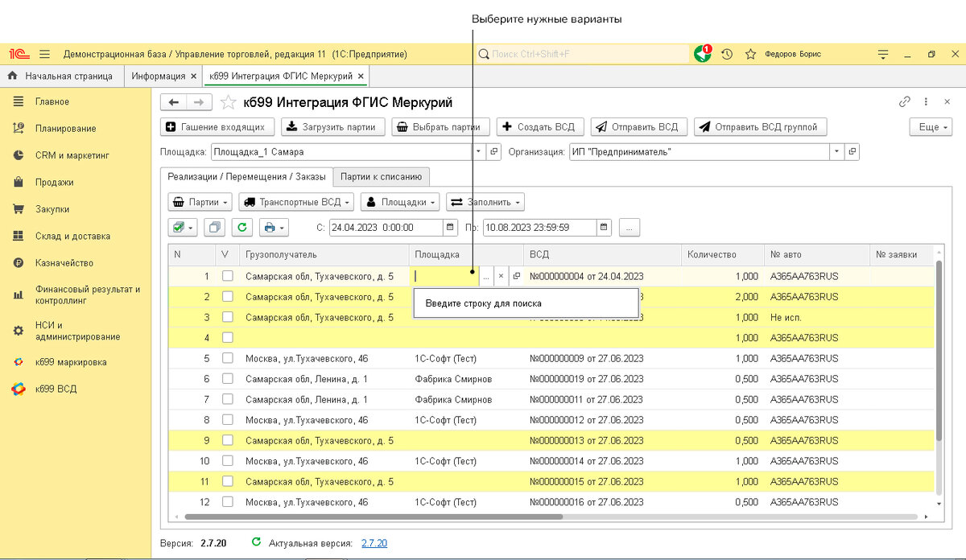Select Реализации / Перемещения / Заказы tab
The image size is (966, 560).
[246, 177]
